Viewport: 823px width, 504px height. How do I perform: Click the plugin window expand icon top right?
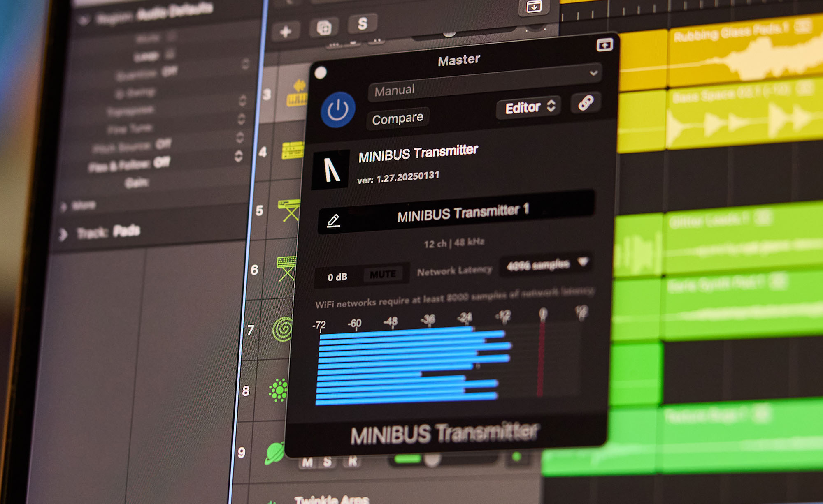(x=604, y=45)
